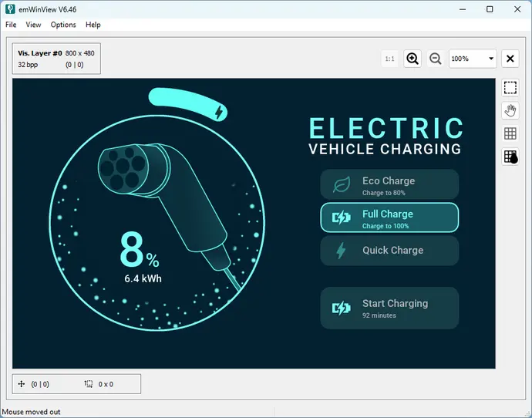532x418 pixels.
Task: Reset the view with the 1:1 button
Action: click(x=390, y=59)
